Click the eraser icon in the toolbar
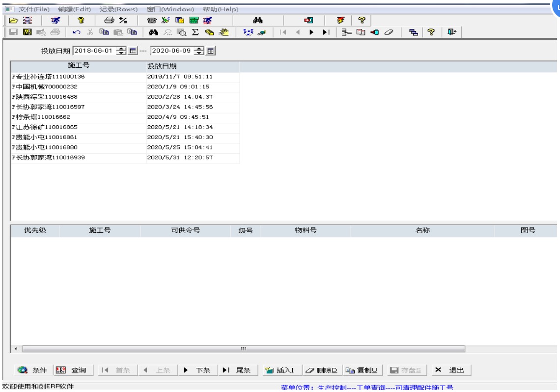Viewport: 560px width, 392px height. (x=389, y=32)
